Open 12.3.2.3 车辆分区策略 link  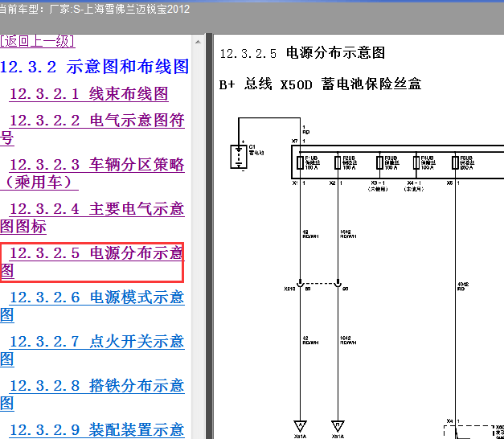pyautogui.click(x=92, y=174)
